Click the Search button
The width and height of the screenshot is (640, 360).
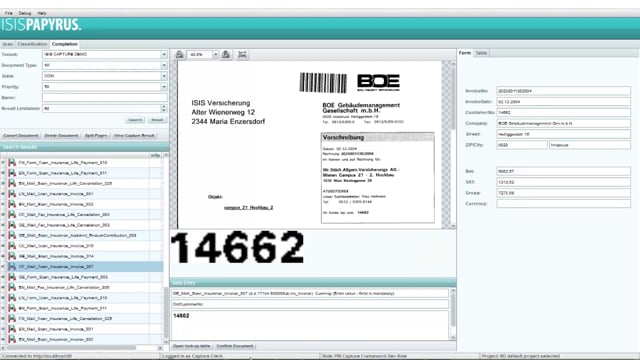[x=135, y=120]
